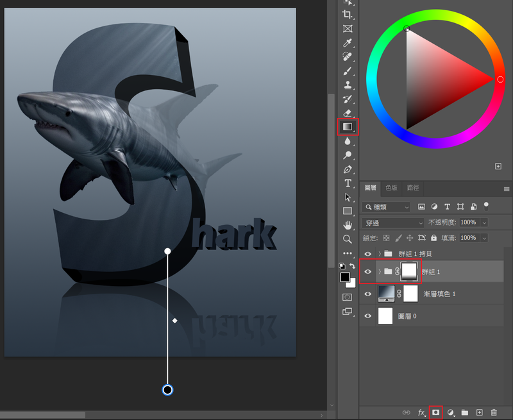The image size is (513, 420).
Task: Switch to the 色版 tab
Action: tap(391, 188)
